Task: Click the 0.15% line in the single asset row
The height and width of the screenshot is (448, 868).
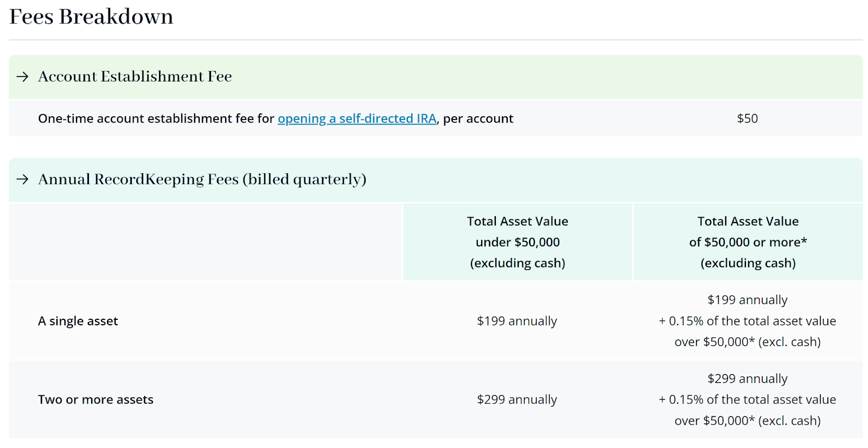Action: coord(747,321)
